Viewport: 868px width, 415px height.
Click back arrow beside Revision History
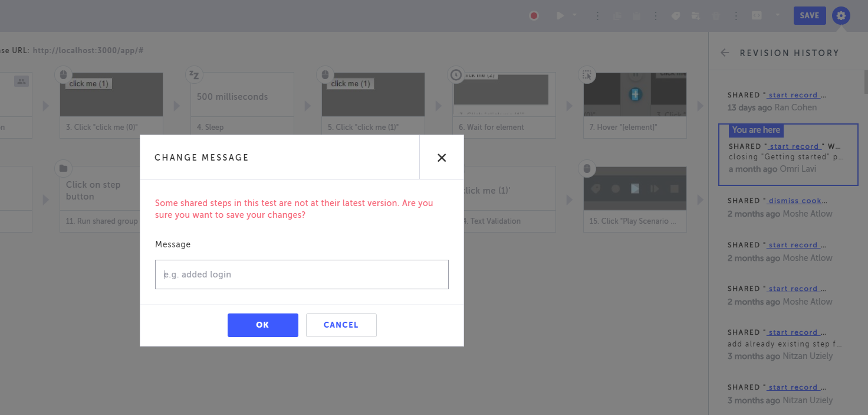coord(725,53)
